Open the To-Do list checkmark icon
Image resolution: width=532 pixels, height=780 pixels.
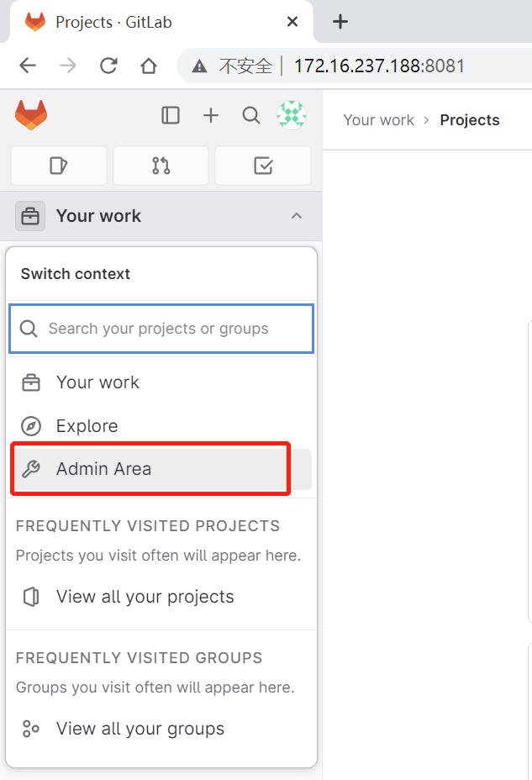[x=263, y=166]
